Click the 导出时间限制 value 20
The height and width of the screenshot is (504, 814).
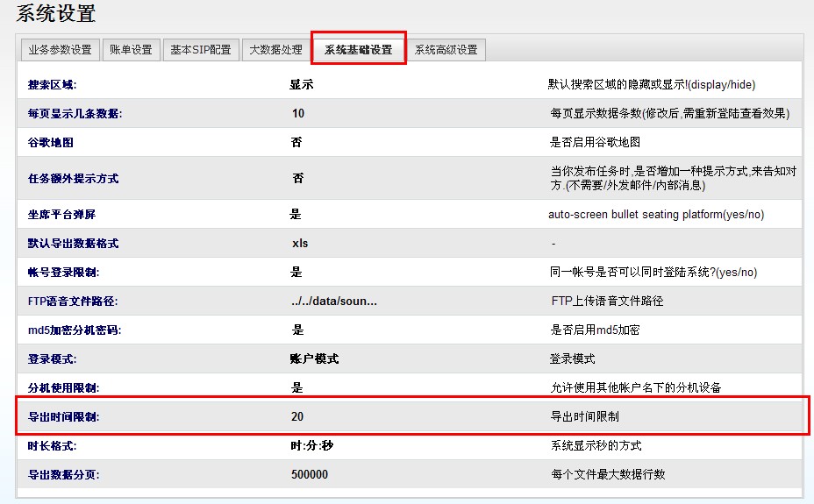click(x=297, y=417)
